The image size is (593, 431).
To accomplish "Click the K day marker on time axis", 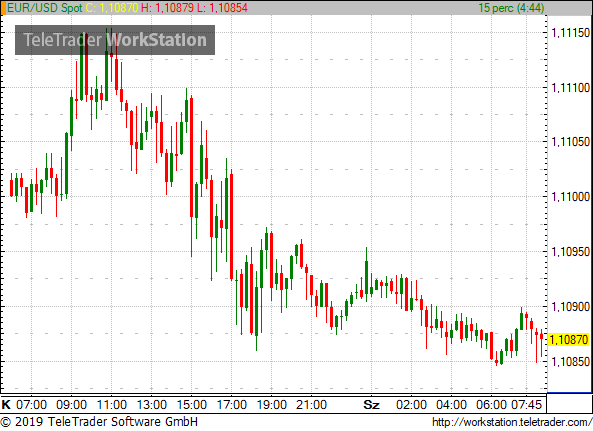I will pos(6,405).
